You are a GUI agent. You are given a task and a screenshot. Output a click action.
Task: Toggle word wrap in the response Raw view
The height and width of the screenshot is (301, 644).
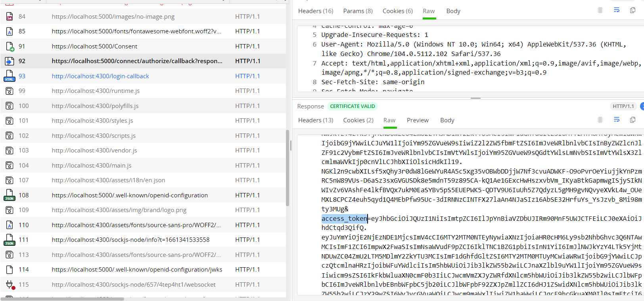pos(617,120)
